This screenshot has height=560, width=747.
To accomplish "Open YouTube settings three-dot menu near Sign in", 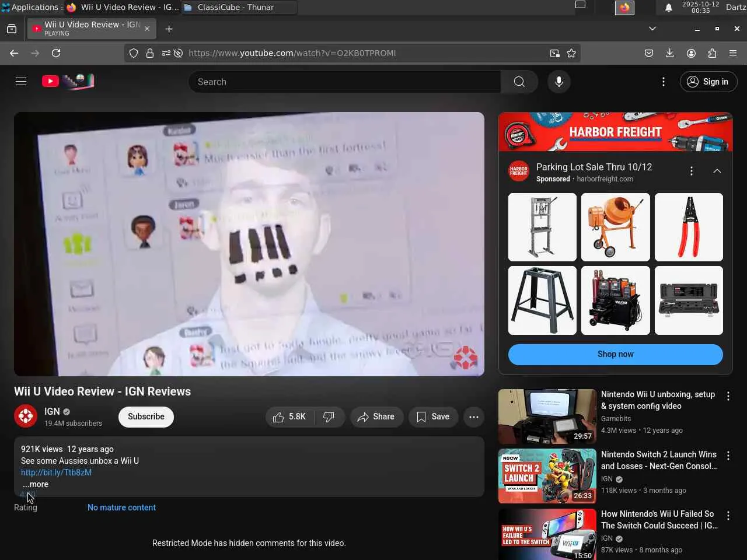I will pos(664,82).
